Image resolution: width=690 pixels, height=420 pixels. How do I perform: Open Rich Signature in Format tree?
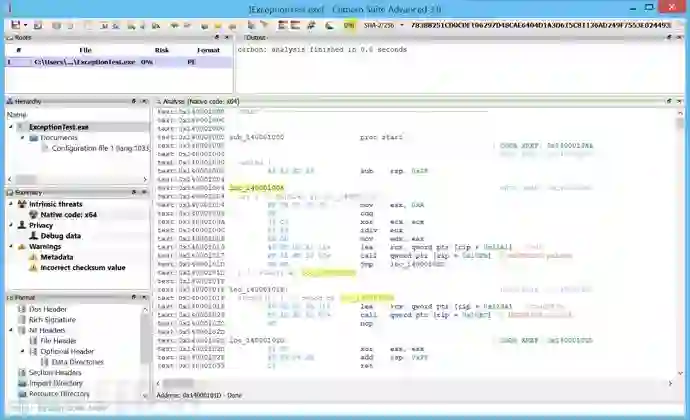tap(52, 320)
